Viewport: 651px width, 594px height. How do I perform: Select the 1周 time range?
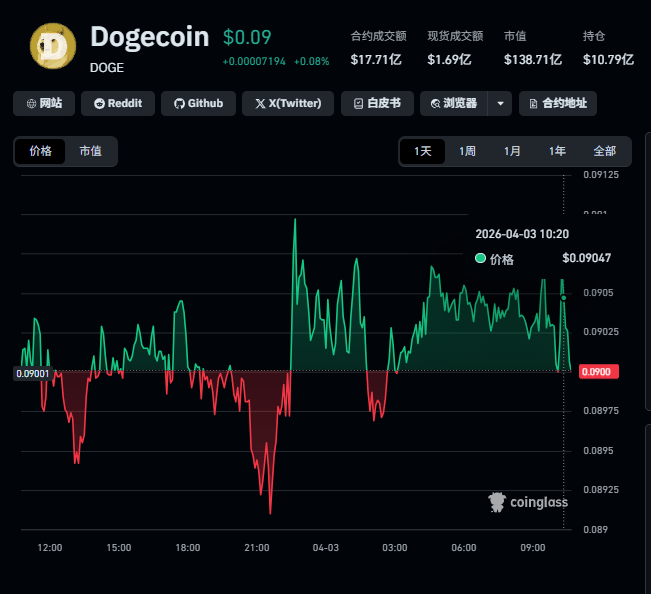(x=467, y=151)
